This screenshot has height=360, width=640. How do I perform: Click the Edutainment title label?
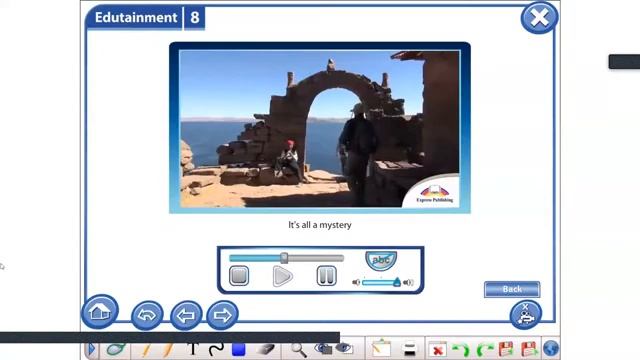(136, 18)
